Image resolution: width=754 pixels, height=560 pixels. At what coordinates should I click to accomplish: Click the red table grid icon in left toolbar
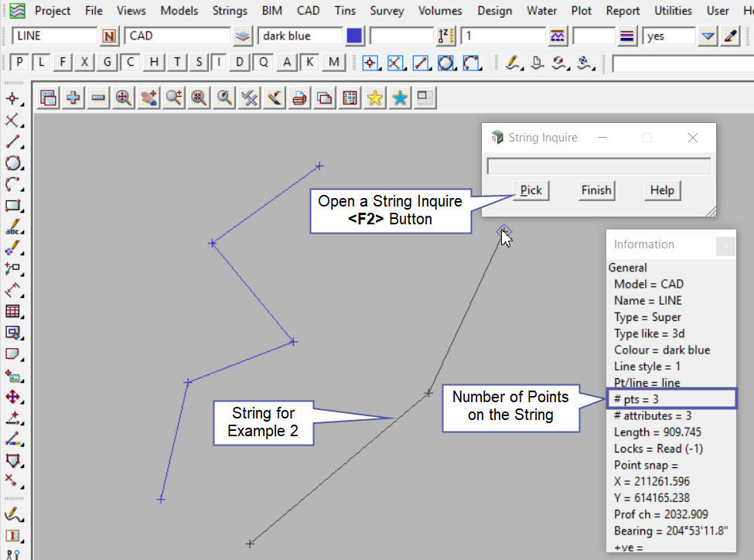[x=12, y=311]
